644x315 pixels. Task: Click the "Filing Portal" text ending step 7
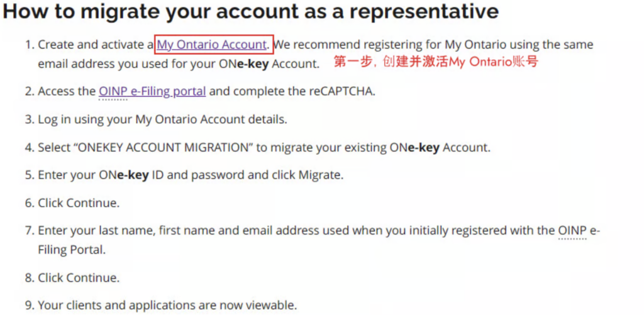coord(72,250)
